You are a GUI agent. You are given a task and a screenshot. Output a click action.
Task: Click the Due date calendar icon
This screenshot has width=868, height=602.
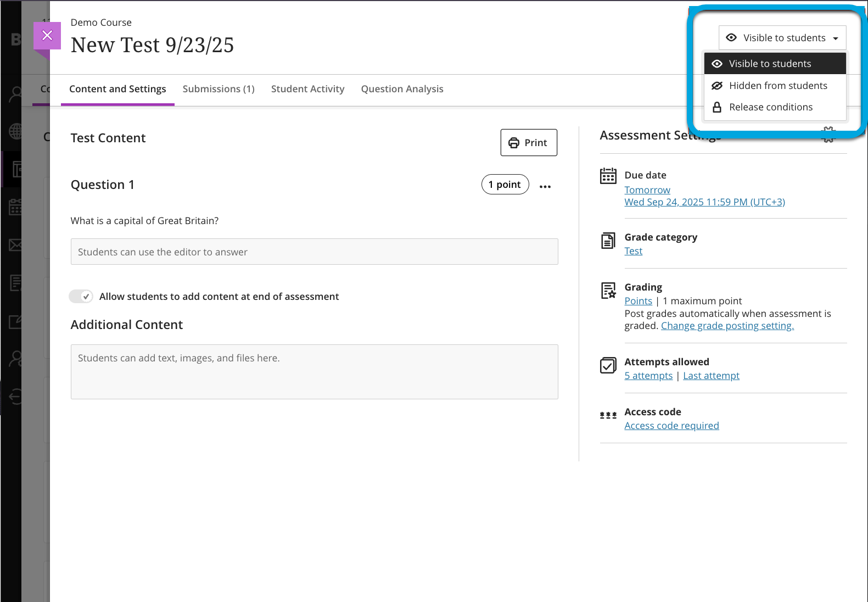point(608,176)
